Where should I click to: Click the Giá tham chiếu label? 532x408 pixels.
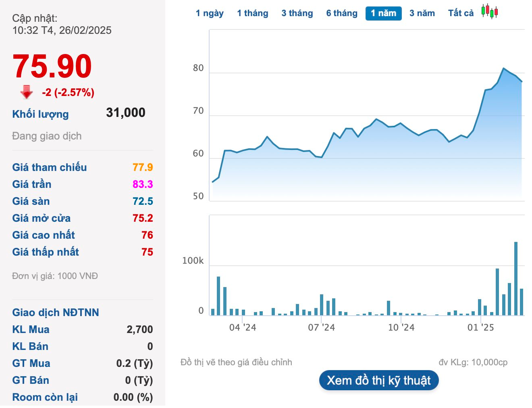click(50, 167)
